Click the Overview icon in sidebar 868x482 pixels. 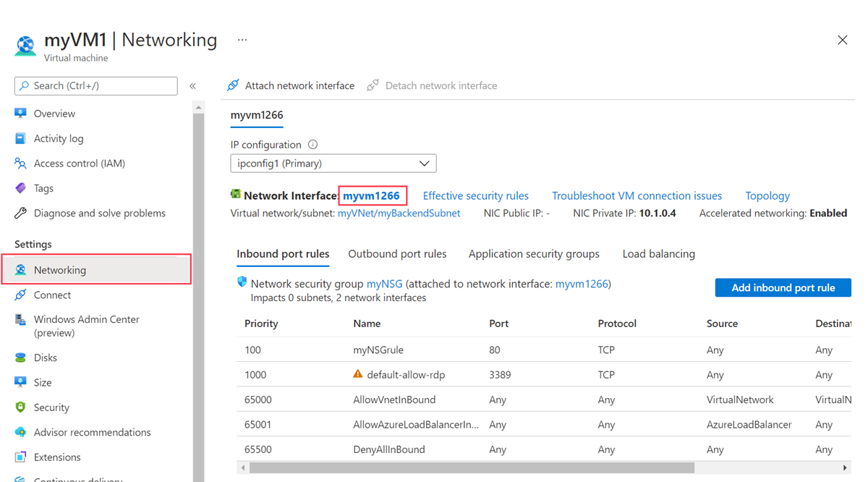(20, 114)
